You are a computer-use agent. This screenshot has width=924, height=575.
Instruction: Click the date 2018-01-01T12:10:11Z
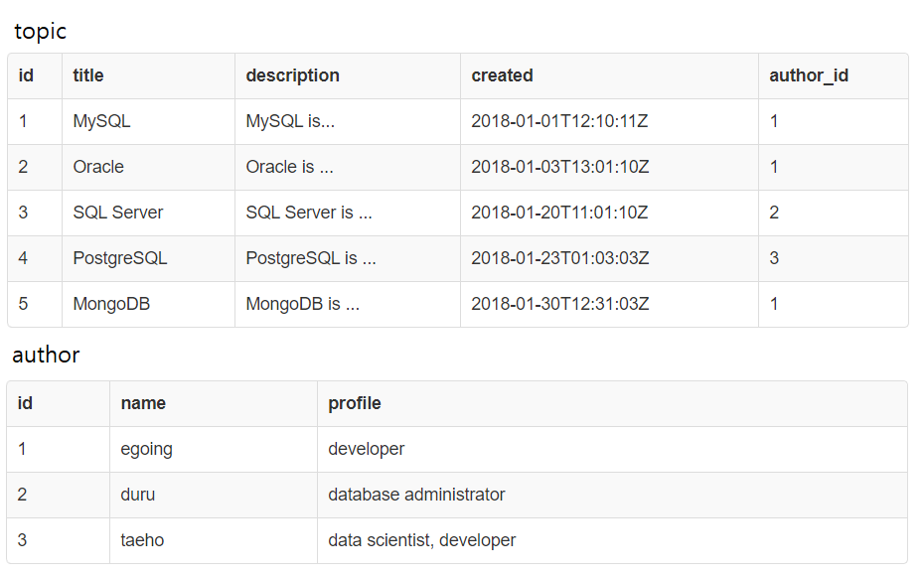[x=559, y=121]
